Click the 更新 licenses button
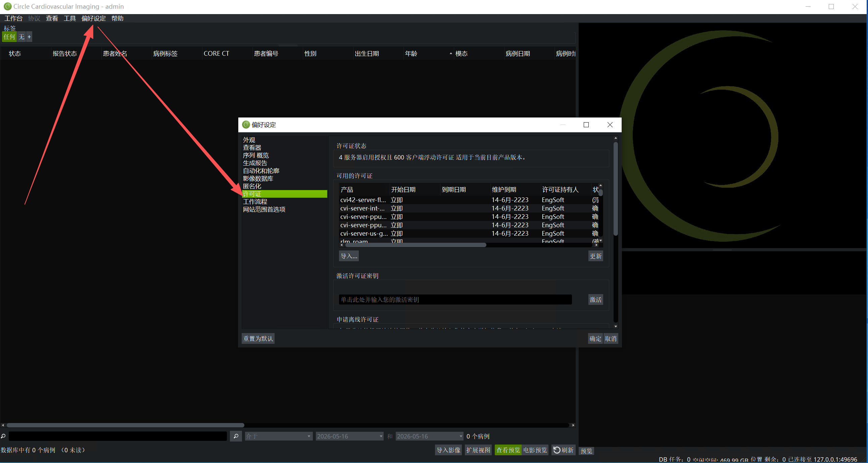Screen dimensions: 868x463 595,256
